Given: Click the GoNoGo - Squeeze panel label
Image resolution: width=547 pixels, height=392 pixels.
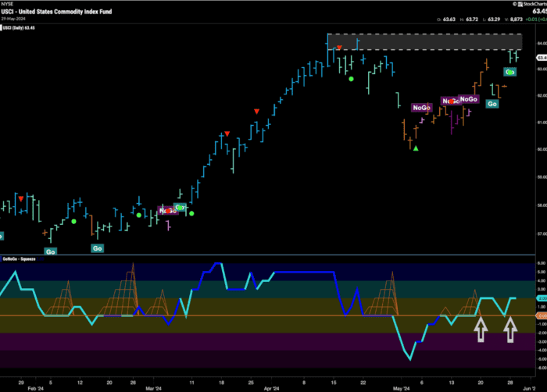Looking at the screenshot, I should coord(20,258).
